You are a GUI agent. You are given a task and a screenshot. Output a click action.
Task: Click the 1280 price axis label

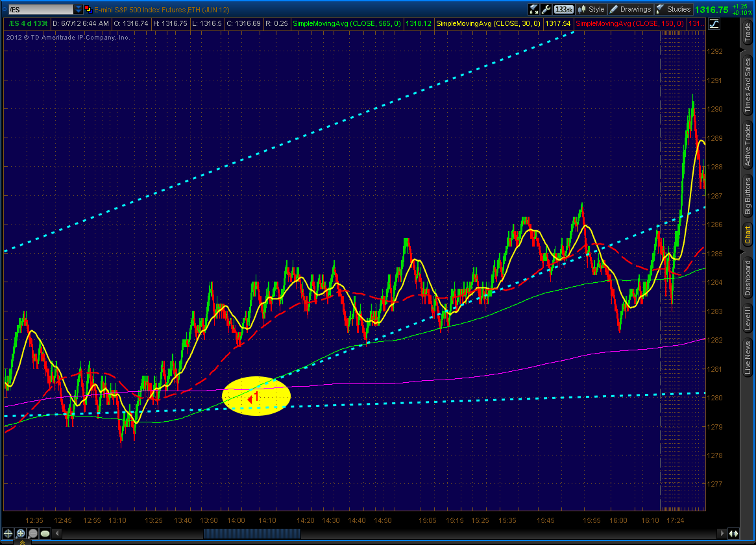tap(714, 398)
